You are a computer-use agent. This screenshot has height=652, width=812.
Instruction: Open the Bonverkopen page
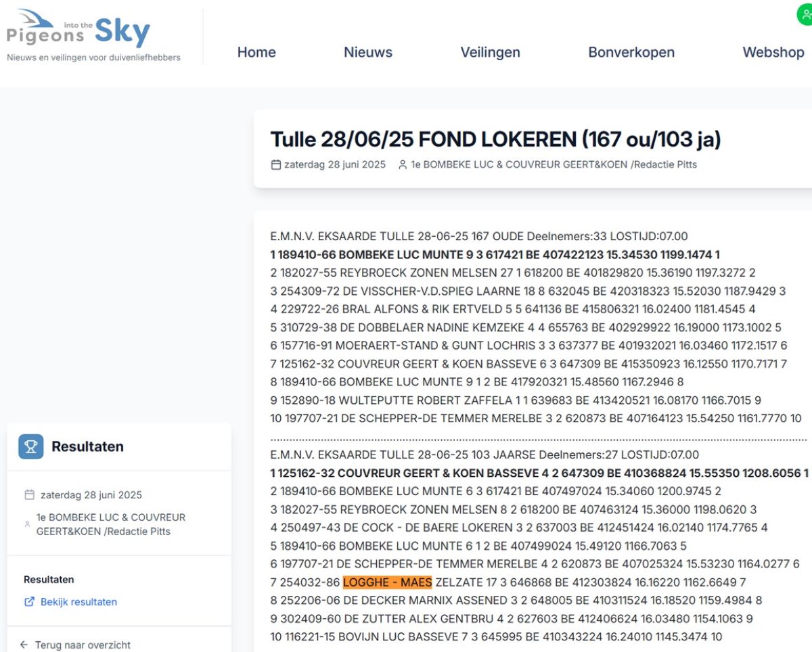[x=631, y=53]
